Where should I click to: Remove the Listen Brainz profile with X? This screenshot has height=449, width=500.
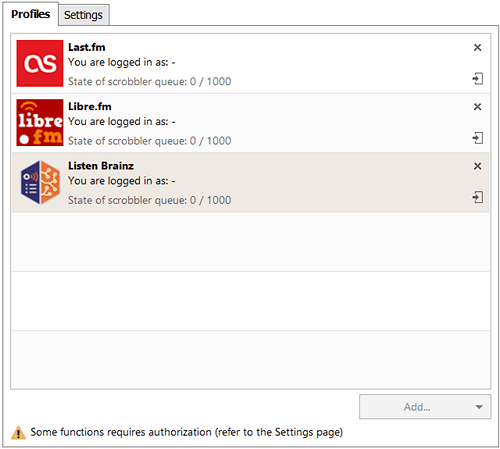tap(477, 166)
